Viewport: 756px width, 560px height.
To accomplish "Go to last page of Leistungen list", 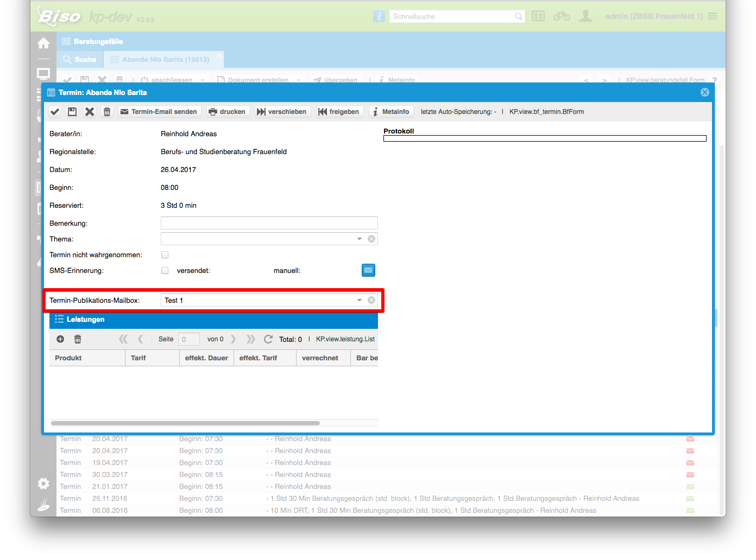I will coord(250,339).
